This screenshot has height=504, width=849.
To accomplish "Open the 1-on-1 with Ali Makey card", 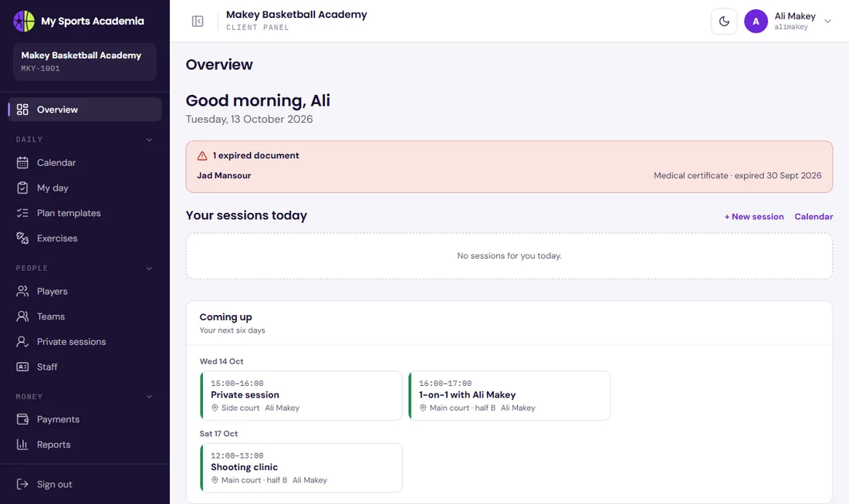I will click(x=509, y=395).
